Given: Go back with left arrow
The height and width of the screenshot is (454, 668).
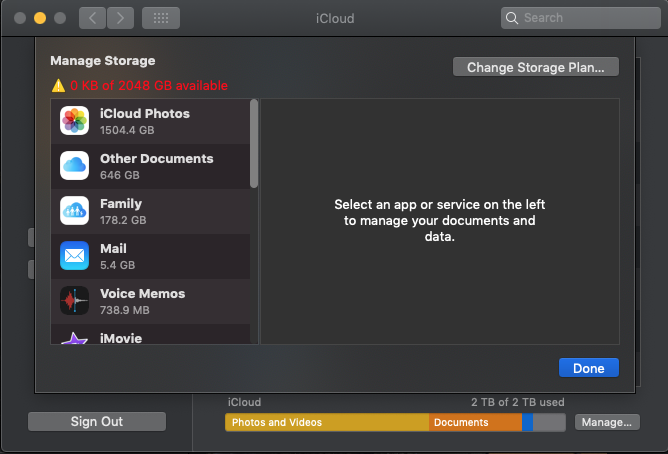Looking at the screenshot, I should [x=92, y=18].
